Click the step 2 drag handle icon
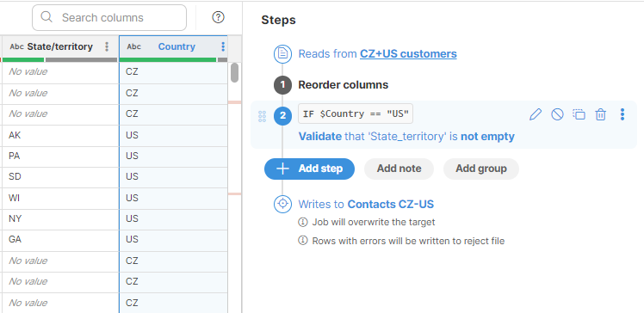Image resolution: width=644 pixels, height=313 pixels. click(x=262, y=116)
